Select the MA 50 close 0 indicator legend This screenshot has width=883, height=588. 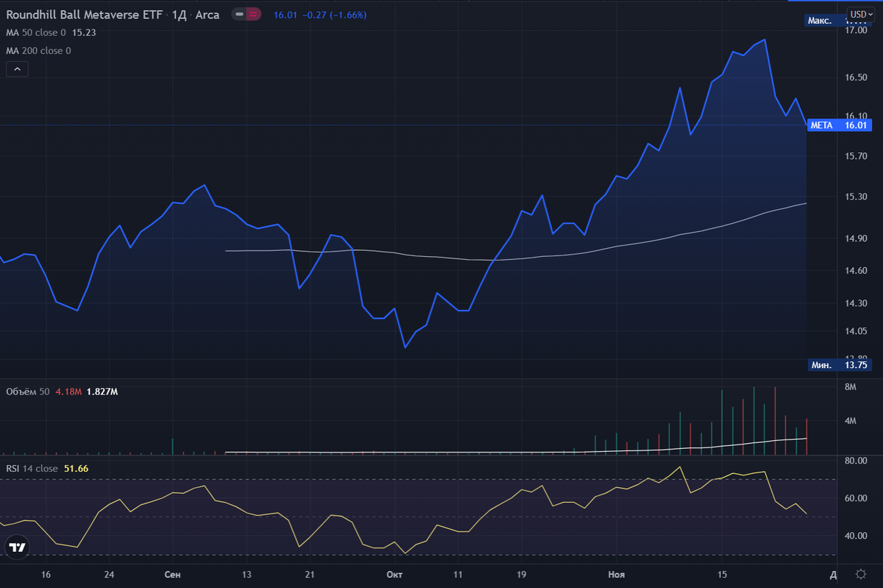click(x=36, y=33)
